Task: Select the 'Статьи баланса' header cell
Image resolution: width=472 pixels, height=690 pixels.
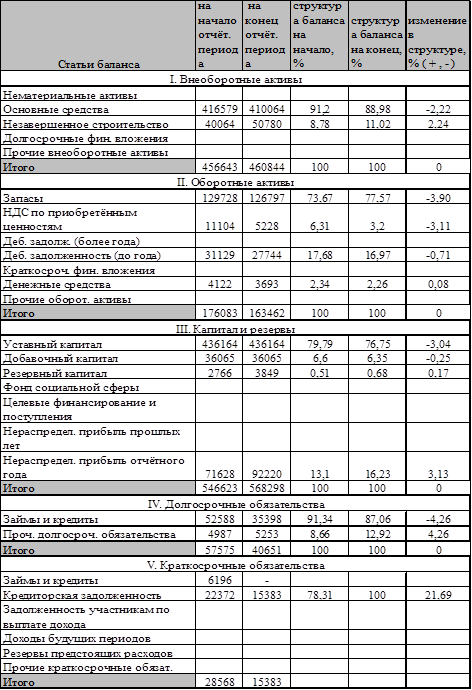Action: (99, 64)
